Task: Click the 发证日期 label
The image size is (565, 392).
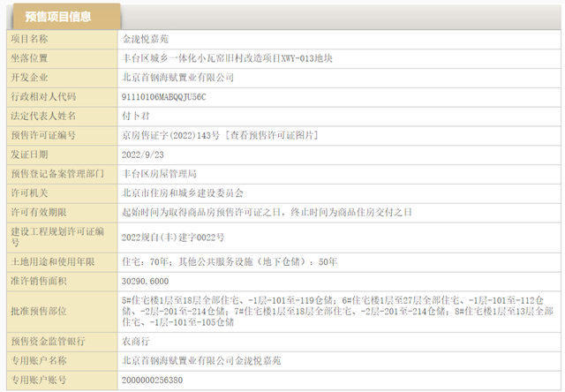Action: (29, 155)
